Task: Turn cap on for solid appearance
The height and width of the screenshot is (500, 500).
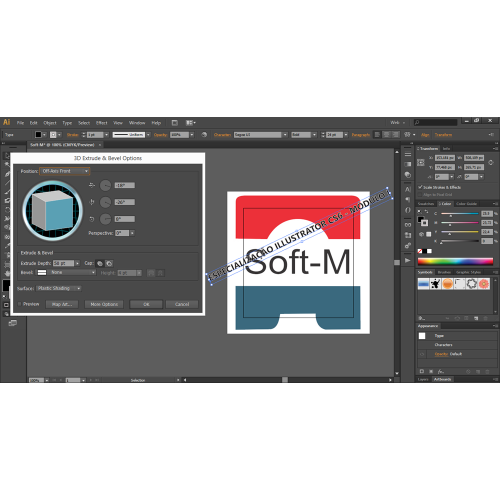Action: [100, 263]
